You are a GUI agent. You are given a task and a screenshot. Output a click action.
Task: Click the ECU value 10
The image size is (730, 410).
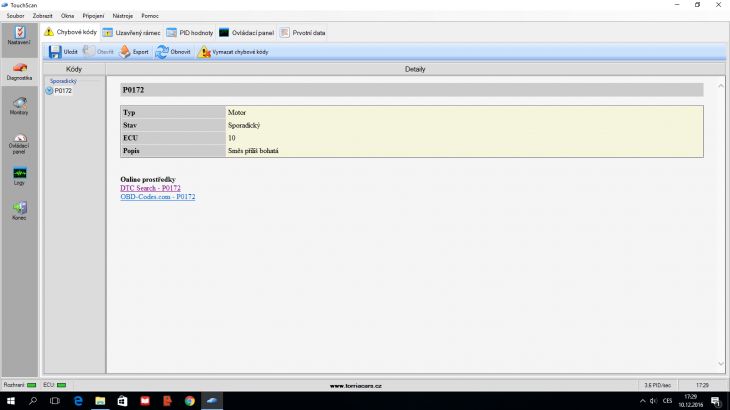(x=231, y=138)
